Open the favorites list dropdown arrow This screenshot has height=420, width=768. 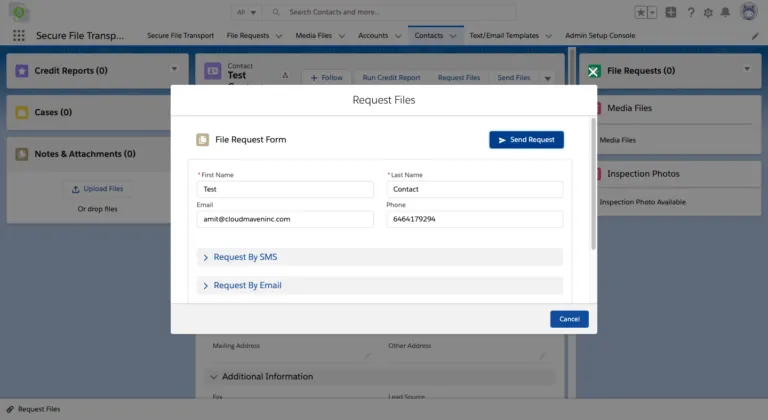(x=652, y=13)
